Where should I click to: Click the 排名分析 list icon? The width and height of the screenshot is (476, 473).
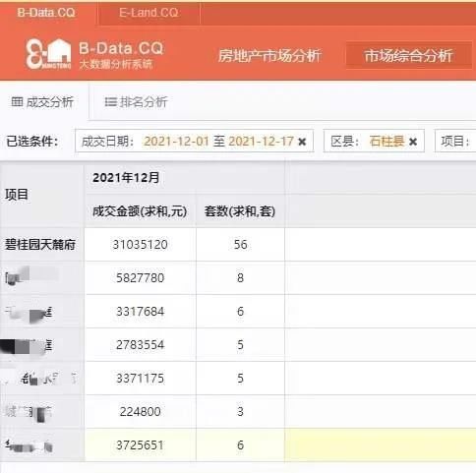point(110,102)
